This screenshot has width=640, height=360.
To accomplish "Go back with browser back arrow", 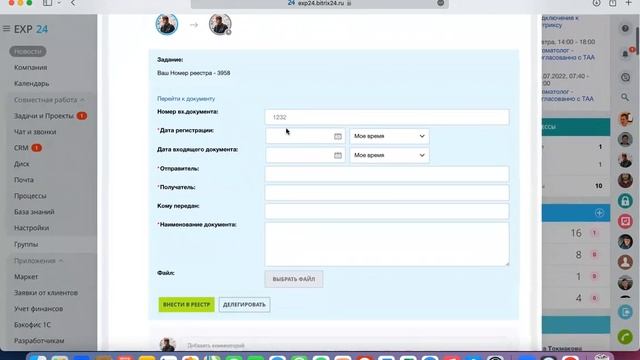I will tap(73, 3).
